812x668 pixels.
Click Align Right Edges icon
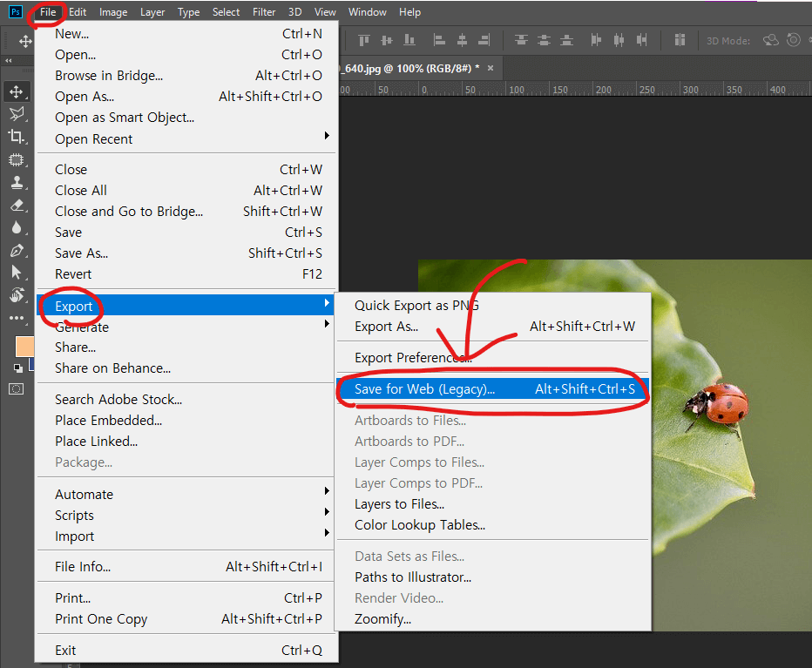484,40
